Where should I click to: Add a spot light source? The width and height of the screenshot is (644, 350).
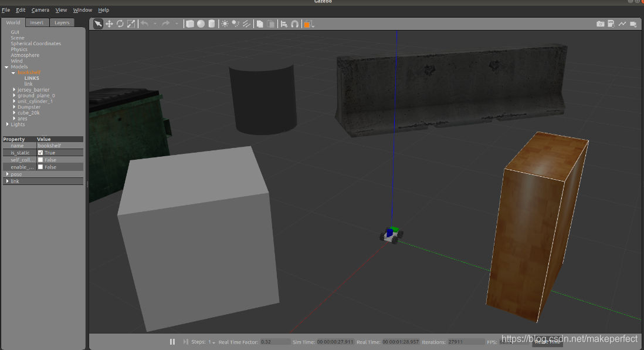235,24
